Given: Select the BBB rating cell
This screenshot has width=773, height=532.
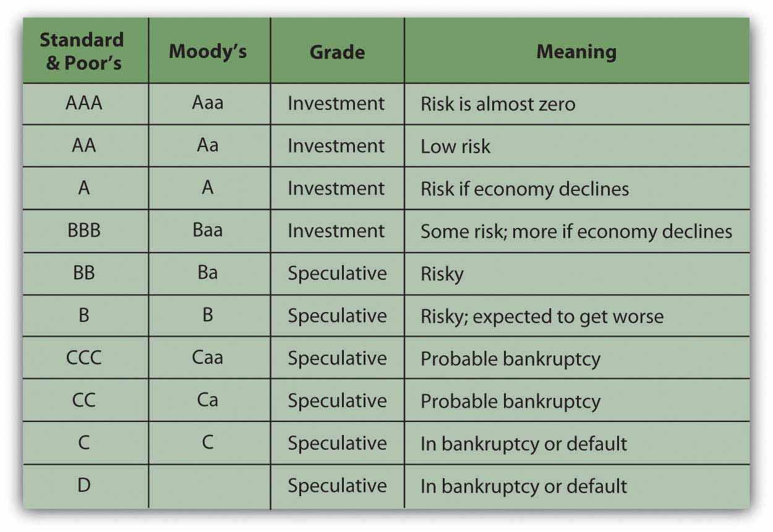Looking at the screenshot, I should (84, 231).
